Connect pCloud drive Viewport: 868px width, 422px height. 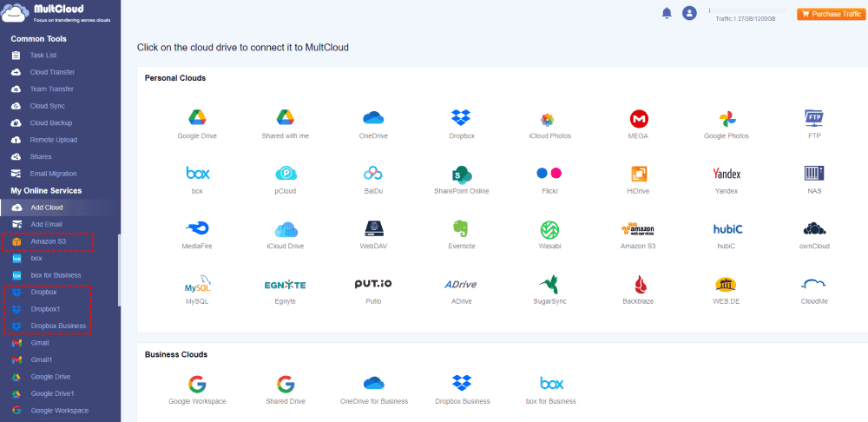click(286, 180)
